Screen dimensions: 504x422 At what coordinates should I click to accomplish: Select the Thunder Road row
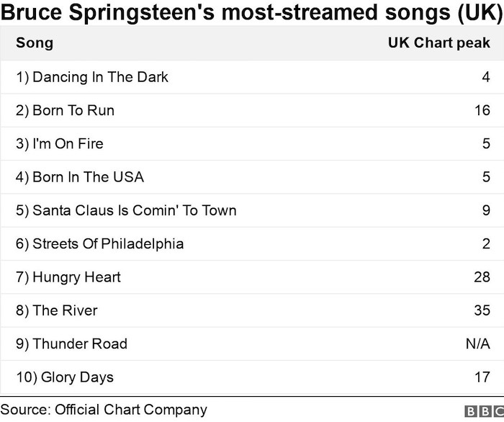coord(252,344)
